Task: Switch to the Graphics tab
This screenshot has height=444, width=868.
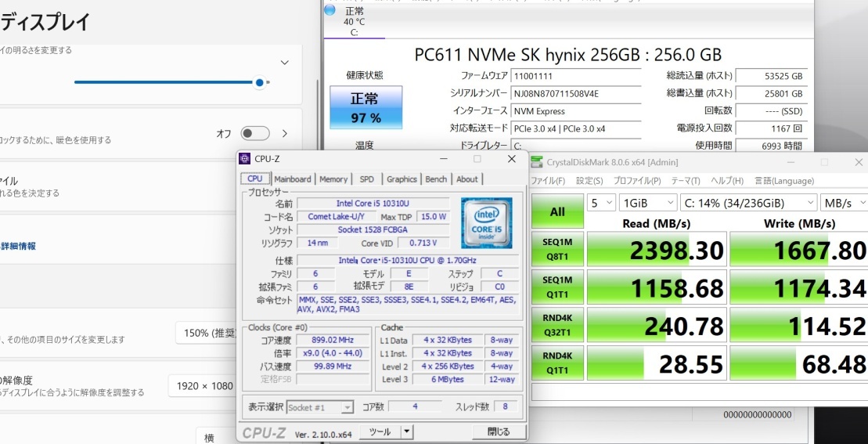Action: (x=402, y=179)
